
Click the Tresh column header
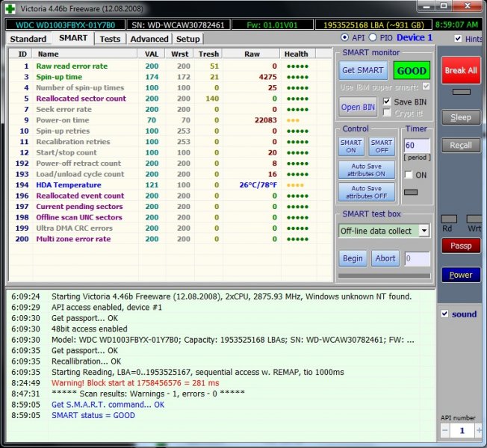pyautogui.click(x=208, y=54)
